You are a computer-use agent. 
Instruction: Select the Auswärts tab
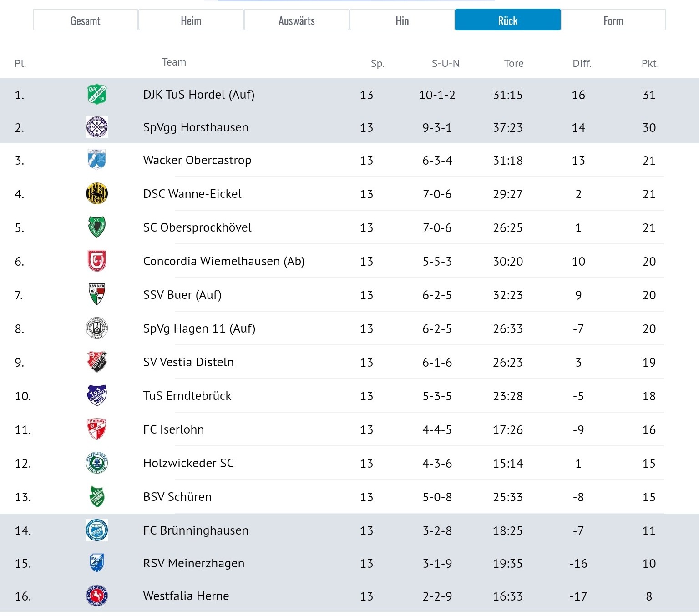coord(297,20)
